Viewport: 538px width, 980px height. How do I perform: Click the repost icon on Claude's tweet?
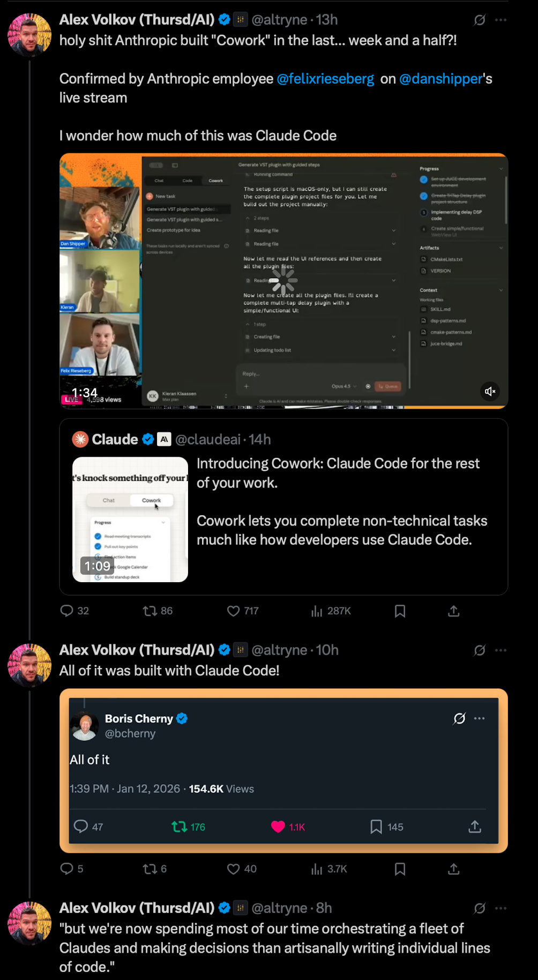pos(151,611)
